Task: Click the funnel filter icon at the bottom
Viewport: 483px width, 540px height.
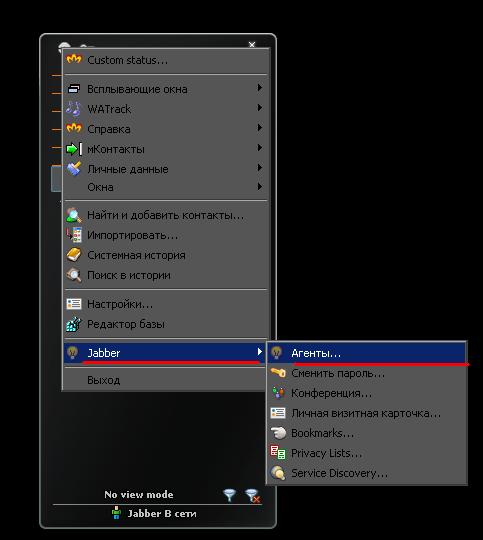Action: tap(229, 495)
